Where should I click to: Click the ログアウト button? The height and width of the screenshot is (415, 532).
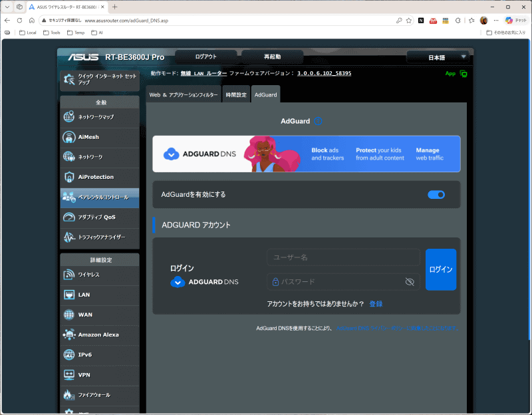click(206, 57)
